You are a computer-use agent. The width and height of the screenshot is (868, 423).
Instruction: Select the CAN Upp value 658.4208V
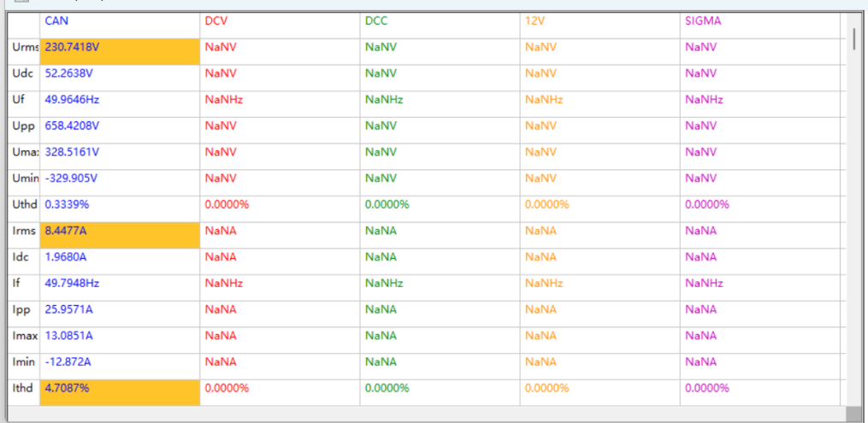pos(73,126)
